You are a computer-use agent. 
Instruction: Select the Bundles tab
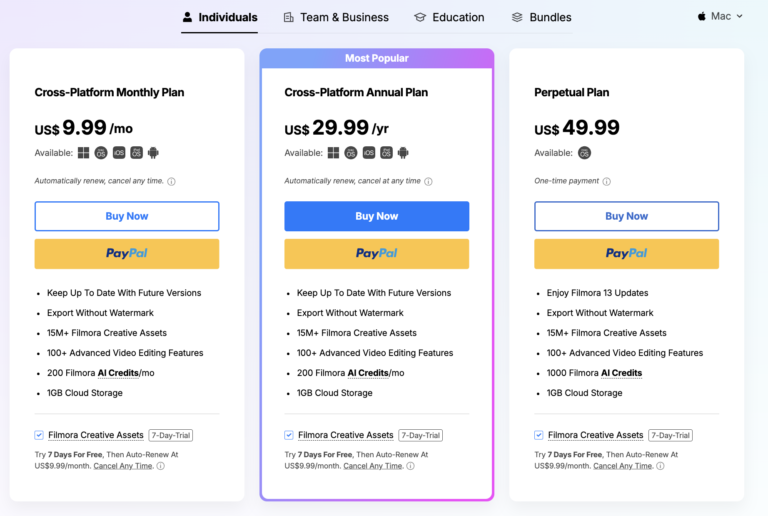coord(541,17)
